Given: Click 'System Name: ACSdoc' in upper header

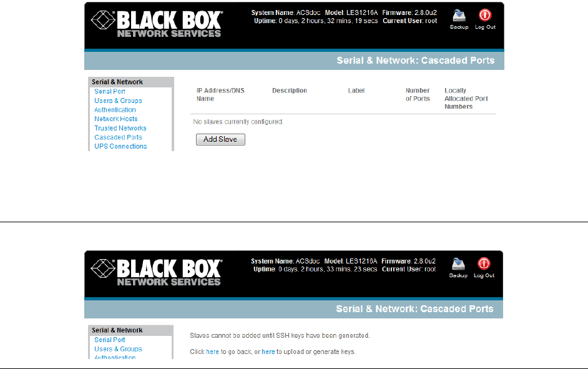Looking at the screenshot, I should [x=286, y=12].
